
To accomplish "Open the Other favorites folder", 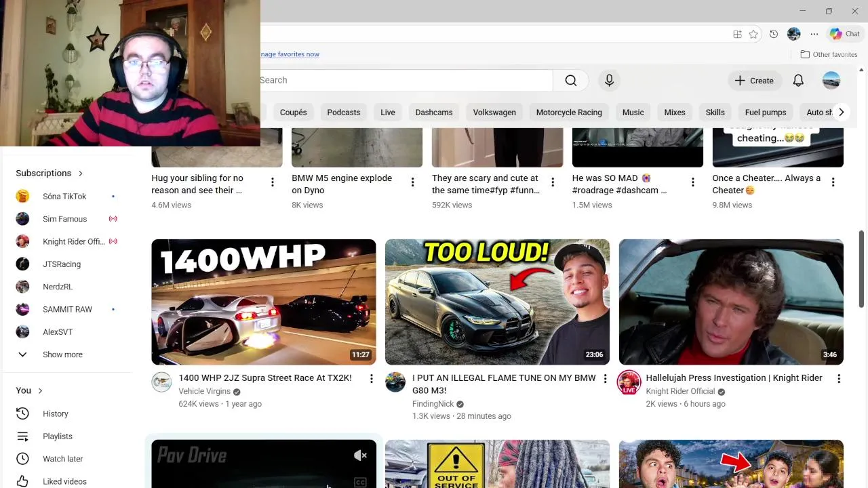I will [x=829, y=54].
